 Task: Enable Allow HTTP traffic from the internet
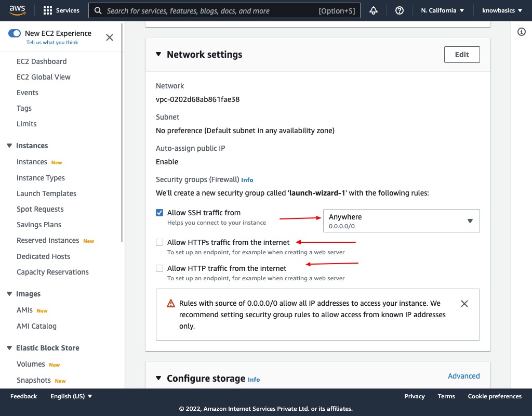click(x=159, y=268)
